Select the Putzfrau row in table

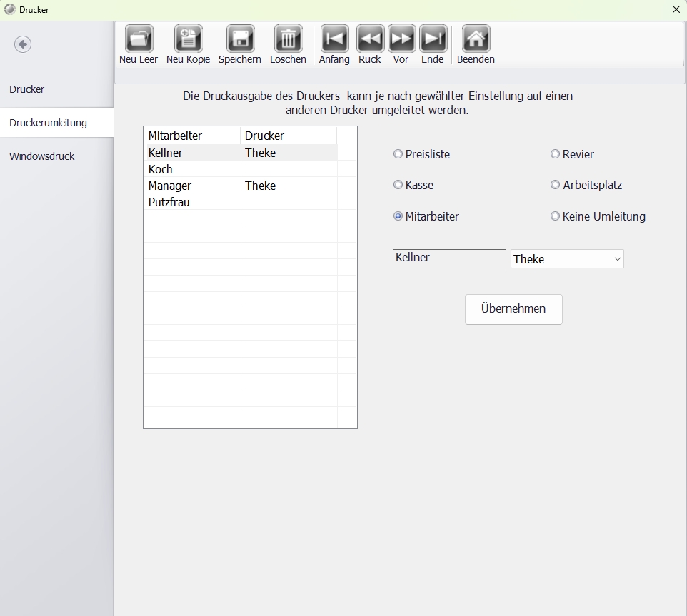241,202
